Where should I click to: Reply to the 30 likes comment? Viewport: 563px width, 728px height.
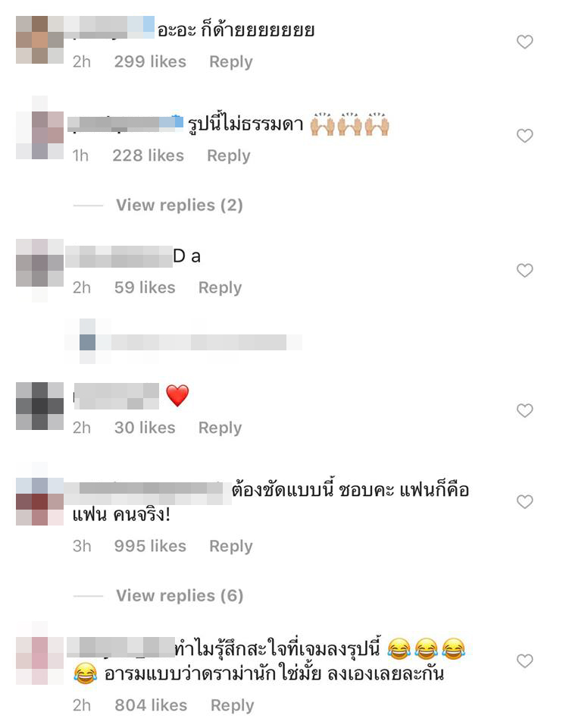pyautogui.click(x=221, y=428)
